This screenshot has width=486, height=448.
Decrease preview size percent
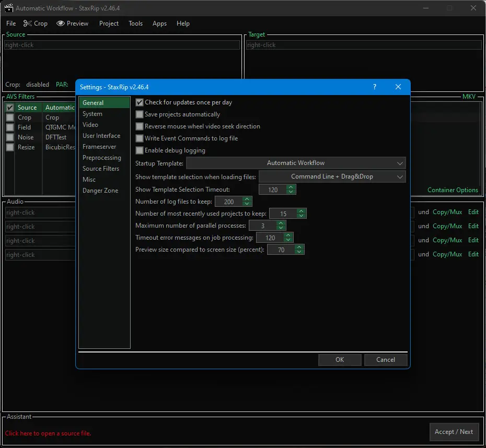(x=299, y=252)
